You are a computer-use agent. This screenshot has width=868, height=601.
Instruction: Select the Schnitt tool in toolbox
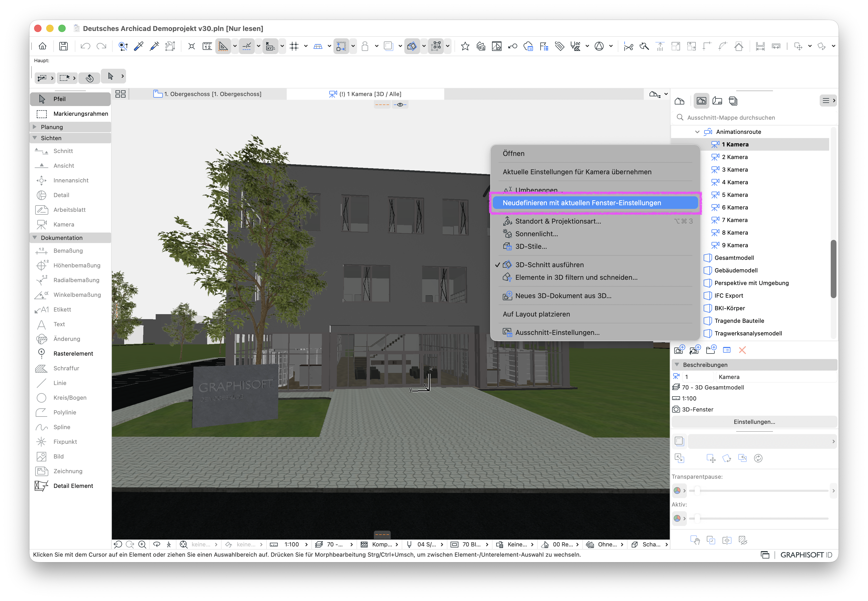[63, 151]
